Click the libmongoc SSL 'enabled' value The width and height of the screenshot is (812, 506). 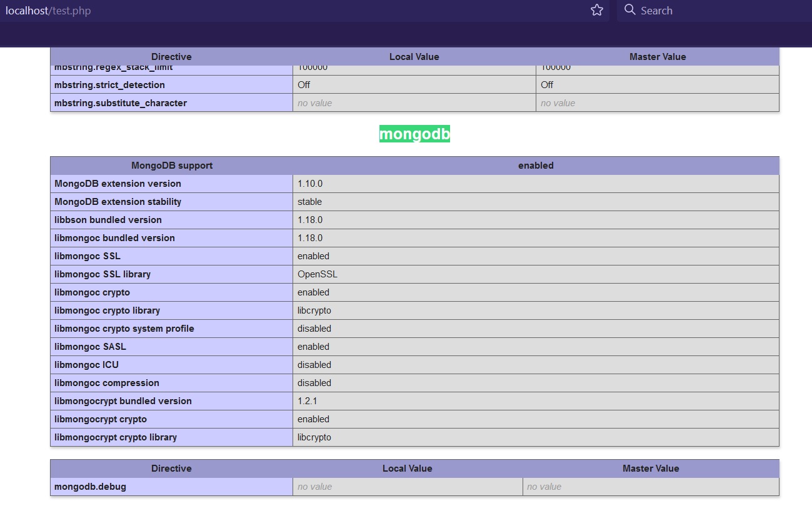point(313,256)
